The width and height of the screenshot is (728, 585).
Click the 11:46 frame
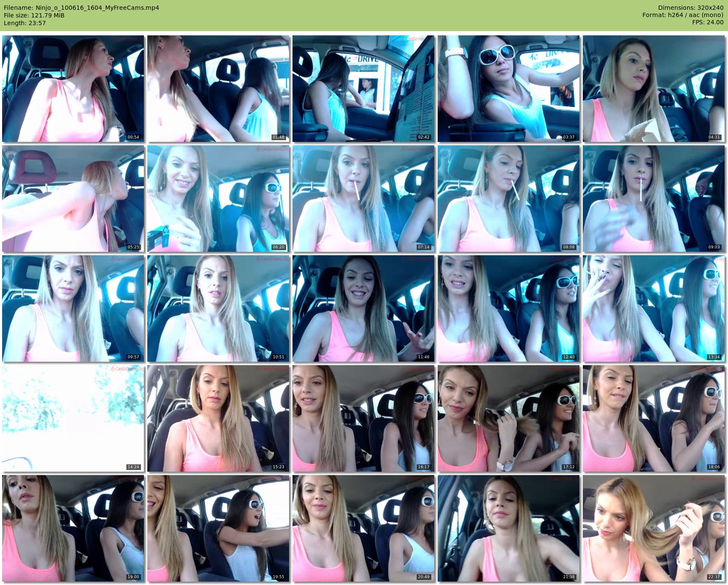tap(363, 308)
